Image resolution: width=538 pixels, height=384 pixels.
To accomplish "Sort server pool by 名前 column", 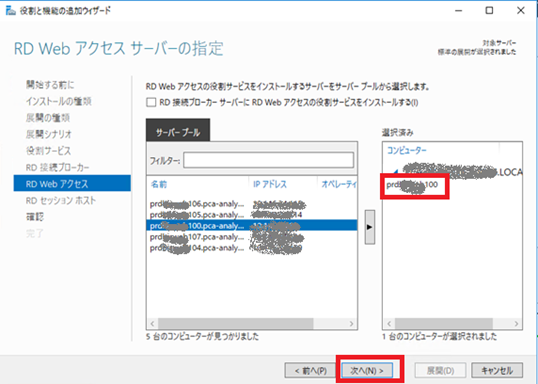I will pos(159,185).
